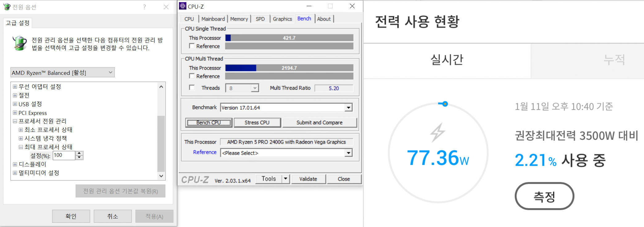This screenshot has height=227, width=644.
Task: Open the Threads count dropdown
Action: click(x=255, y=88)
